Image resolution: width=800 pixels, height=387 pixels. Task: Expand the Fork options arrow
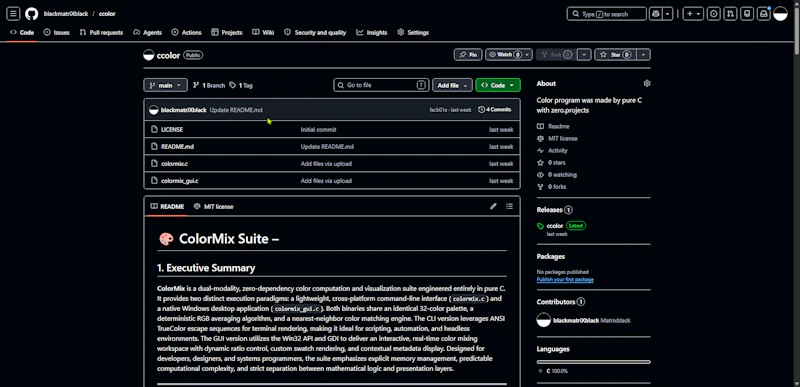pyautogui.click(x=585, y=55)
